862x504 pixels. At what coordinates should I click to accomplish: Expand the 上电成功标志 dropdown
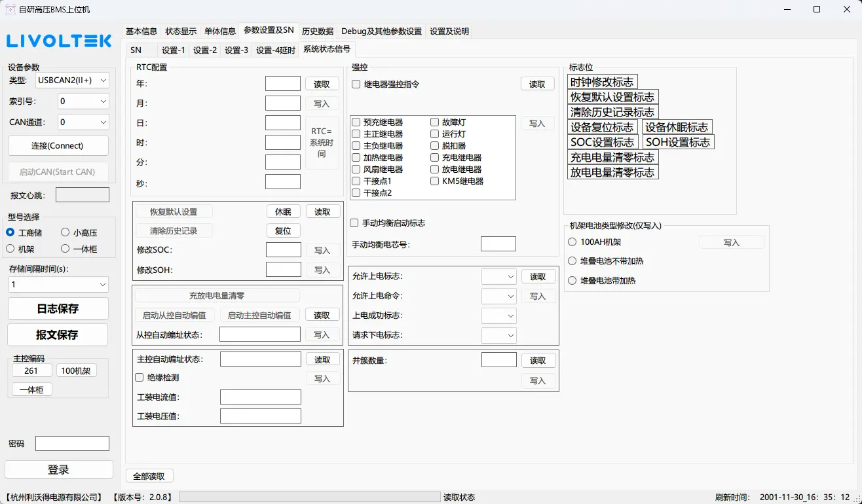(x=499, y=316)
